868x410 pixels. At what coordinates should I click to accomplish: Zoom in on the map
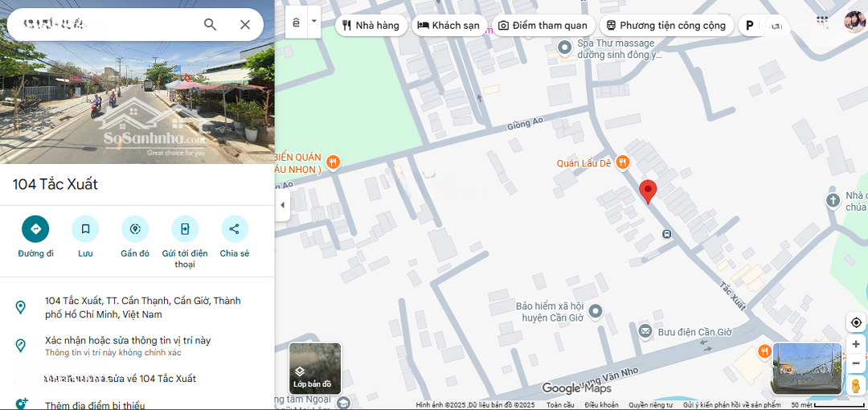(x=856, y=344)
